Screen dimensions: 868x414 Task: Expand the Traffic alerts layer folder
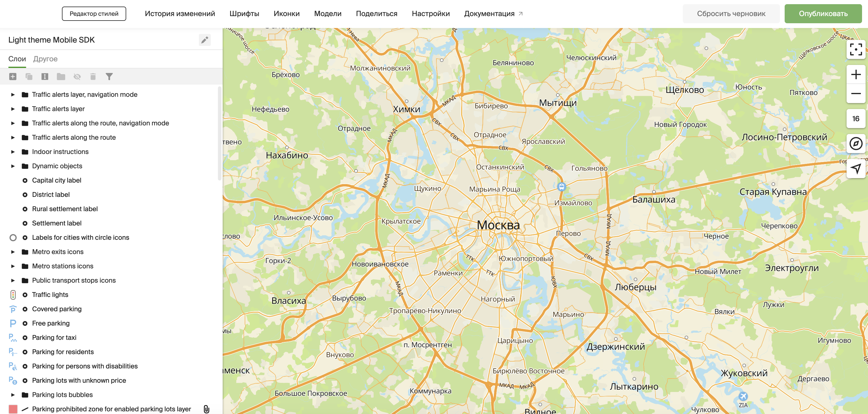[x=13, y=109]
